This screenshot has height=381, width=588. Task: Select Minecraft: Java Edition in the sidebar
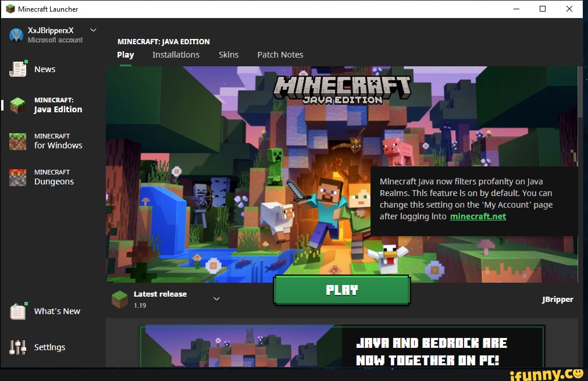click(49, 105)
